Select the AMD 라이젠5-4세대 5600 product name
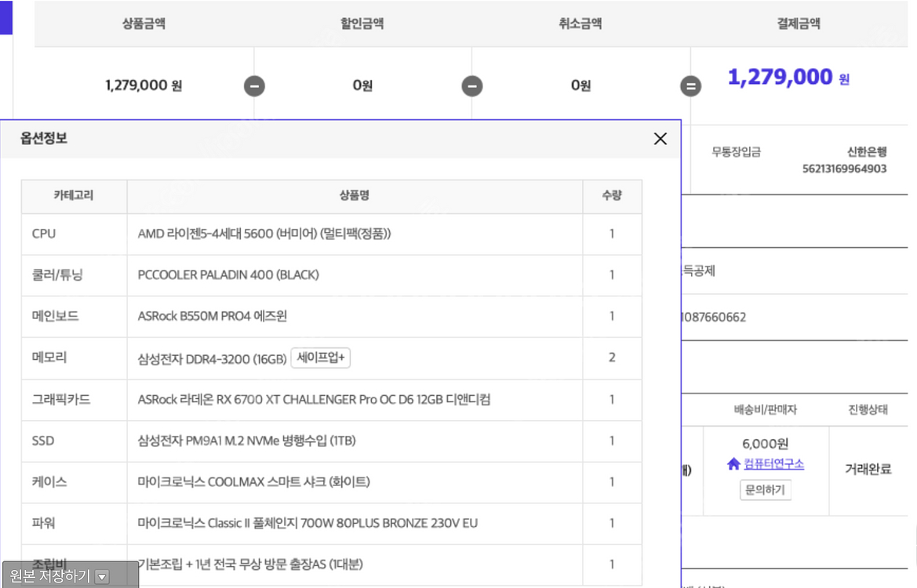 pos(264,234)
